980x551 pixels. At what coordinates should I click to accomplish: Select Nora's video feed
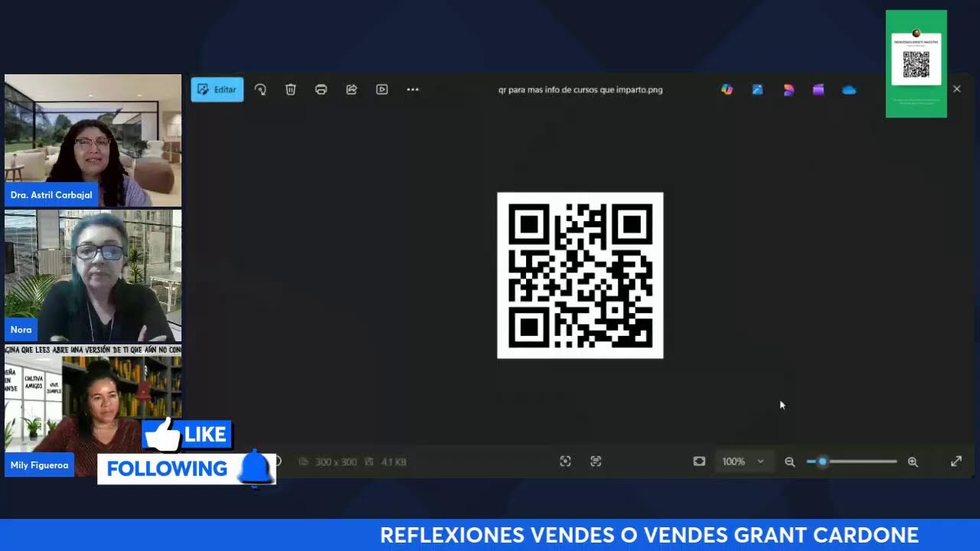pos(93,275)
